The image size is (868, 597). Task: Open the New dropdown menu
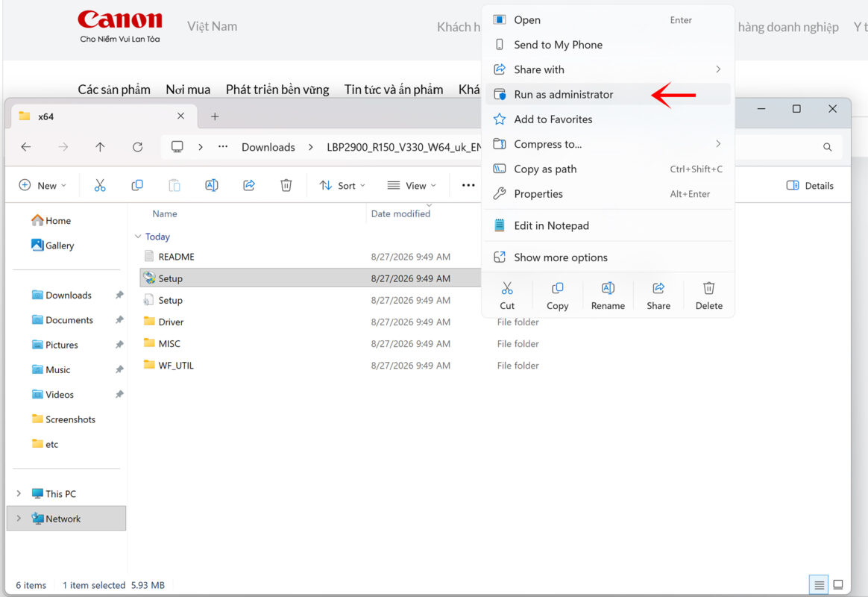tap(43, 186)
